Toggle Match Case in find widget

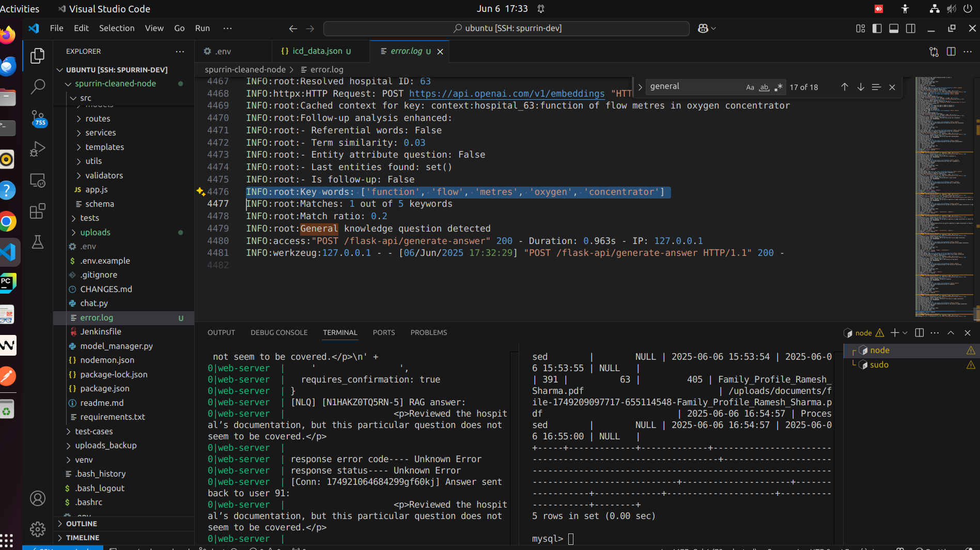(x=750, y=87)
